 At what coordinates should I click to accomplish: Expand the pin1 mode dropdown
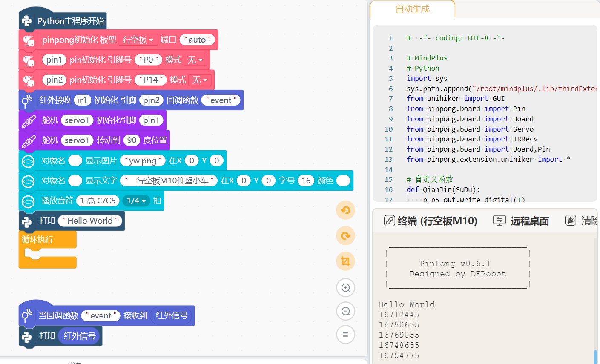point(195,60)
